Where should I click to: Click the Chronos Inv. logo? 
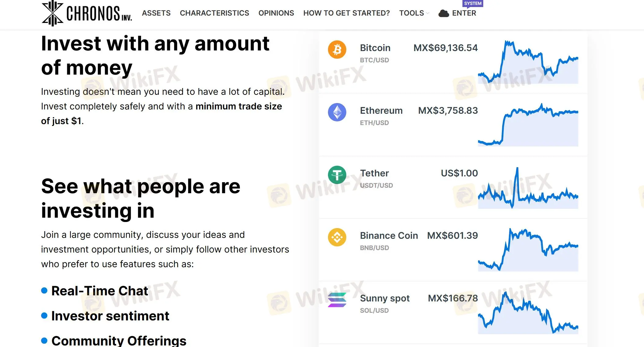point(87,13)
